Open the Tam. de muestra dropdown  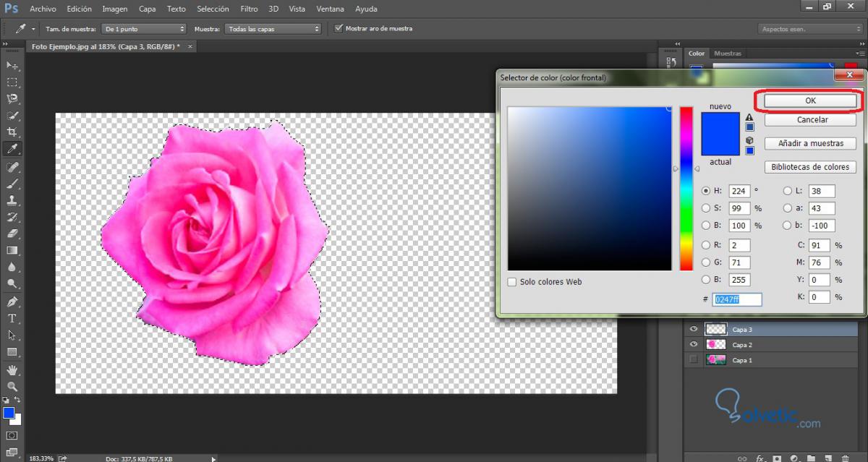144,29
